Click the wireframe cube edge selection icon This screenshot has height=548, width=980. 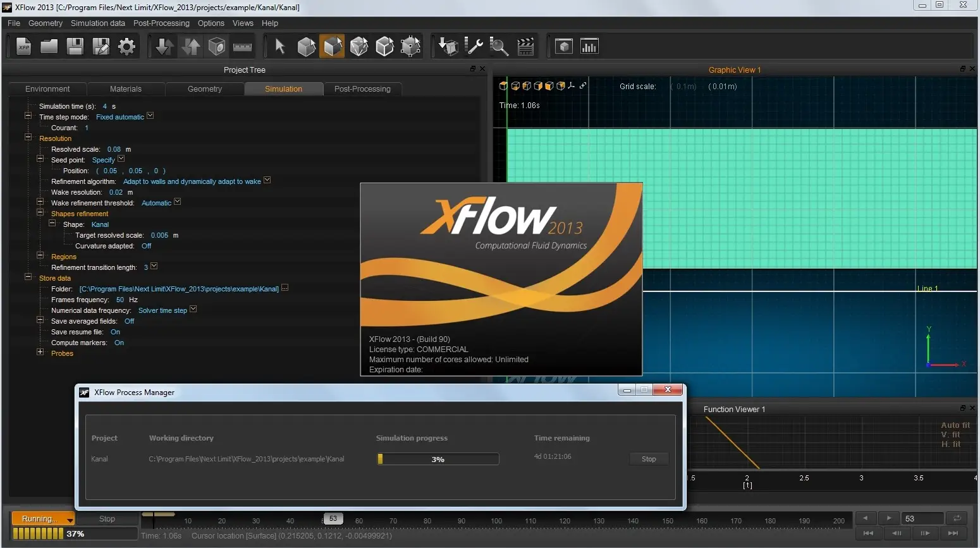click(x=358, y=47)
